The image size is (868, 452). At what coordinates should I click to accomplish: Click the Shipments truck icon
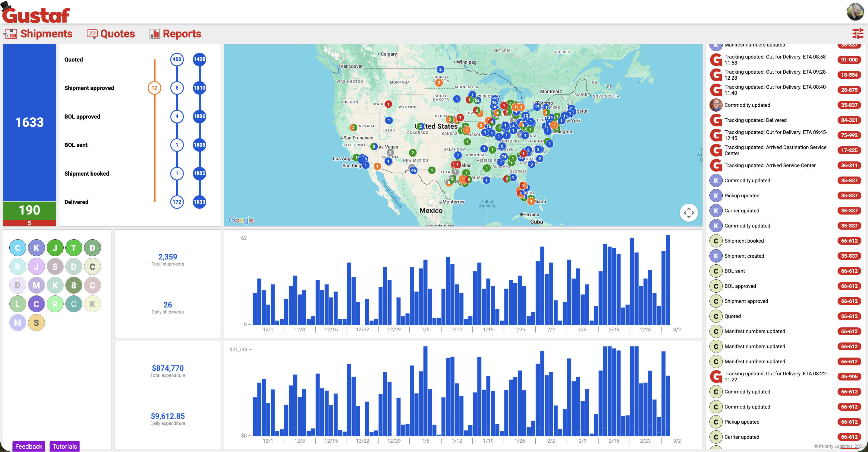pos(10,34)
